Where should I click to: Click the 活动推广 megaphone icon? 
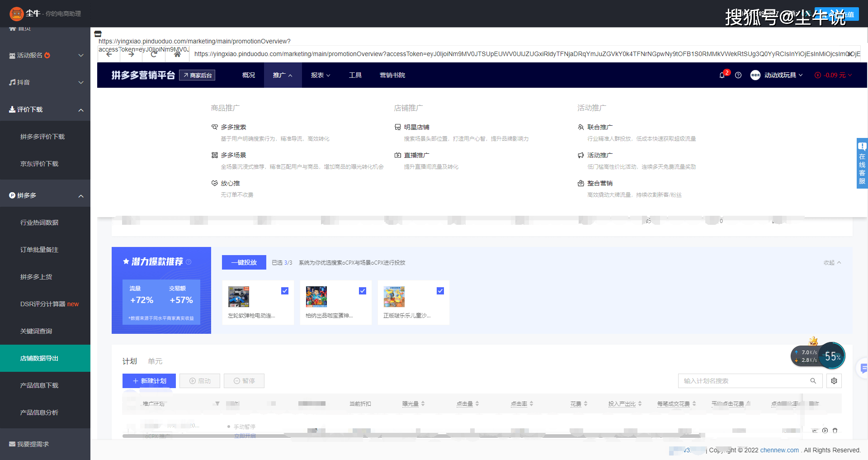coord(581,155)
